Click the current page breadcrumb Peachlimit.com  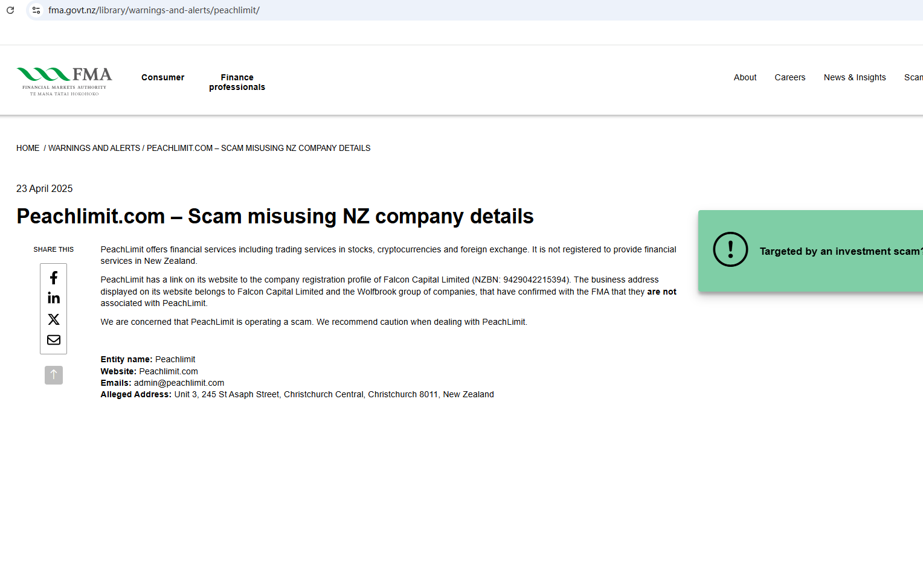coord(259,148)
